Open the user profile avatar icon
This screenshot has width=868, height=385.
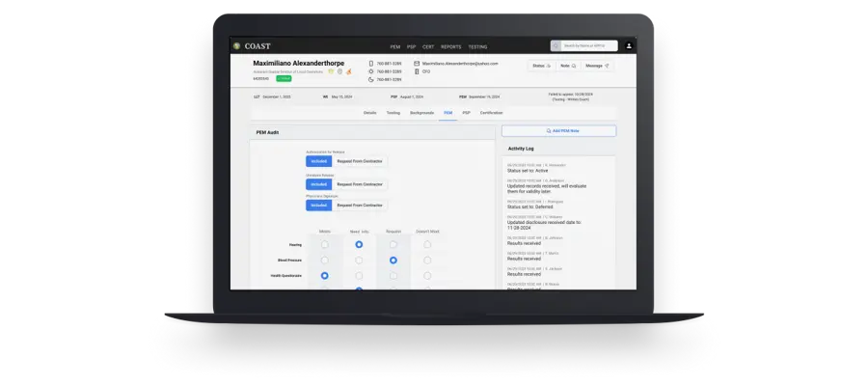629,46
